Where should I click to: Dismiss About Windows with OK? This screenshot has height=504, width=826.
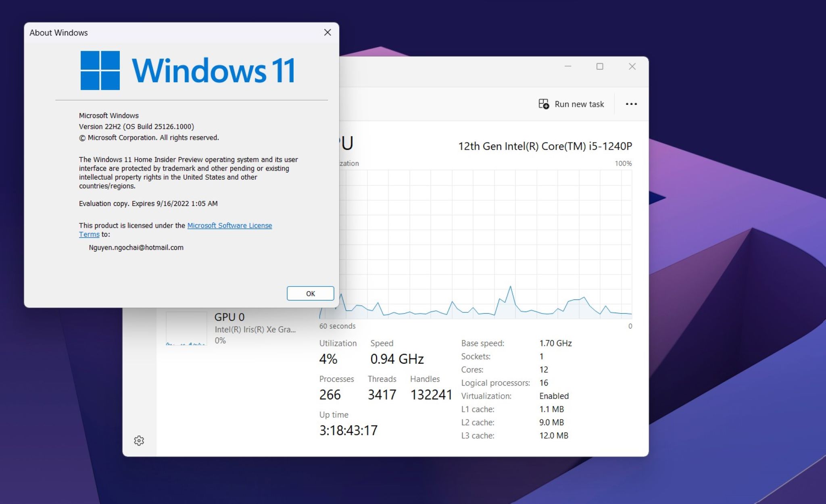[310, 293]
